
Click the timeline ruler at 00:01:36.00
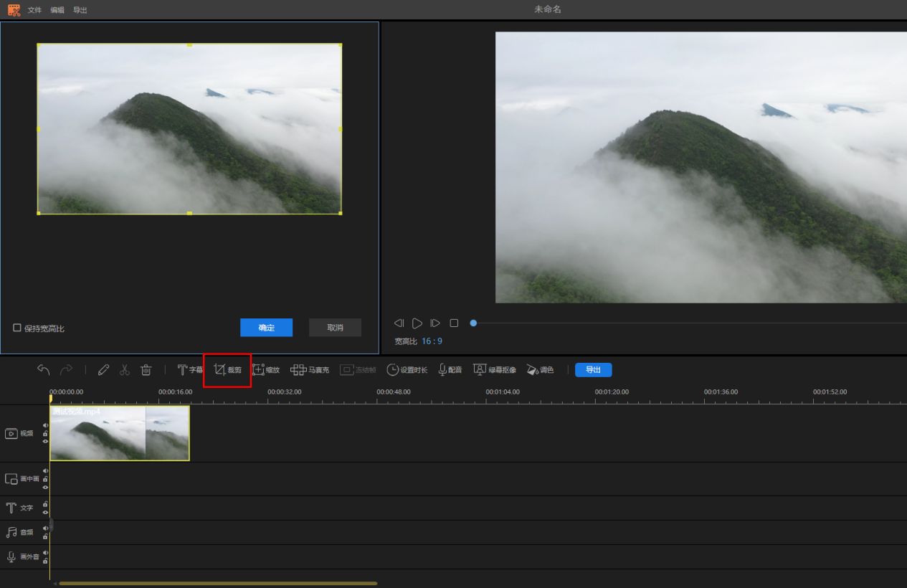721,392
